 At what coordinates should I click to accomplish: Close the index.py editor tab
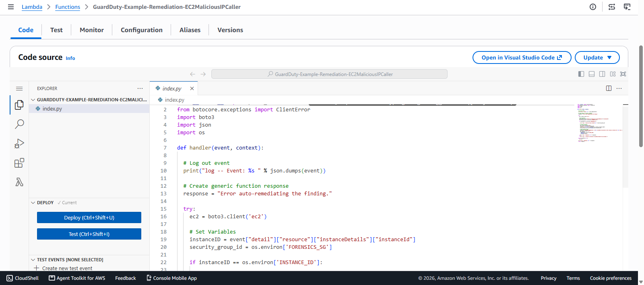pyautogui.click(x=192, y=88)
